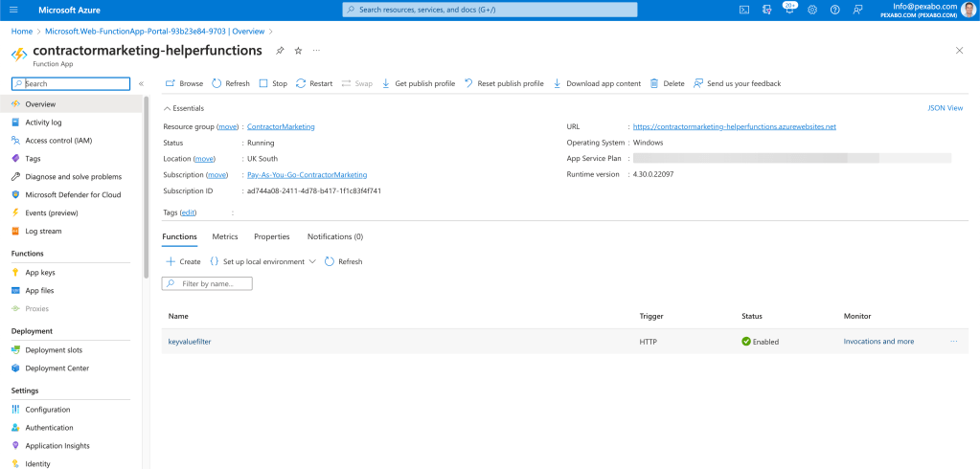
Task: Click the Home breadcrumb
Action: 22,32
